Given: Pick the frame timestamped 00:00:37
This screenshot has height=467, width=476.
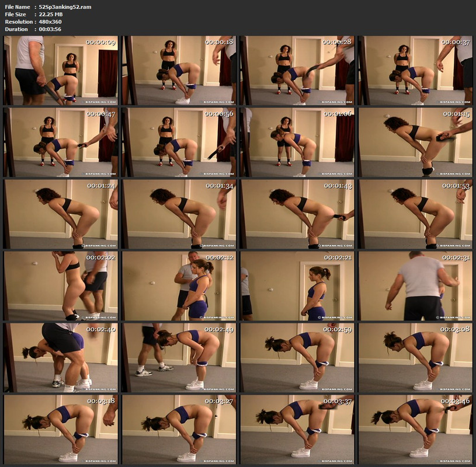Looking at the screenshot, I should pyautogui.click(x=415, y=71).
